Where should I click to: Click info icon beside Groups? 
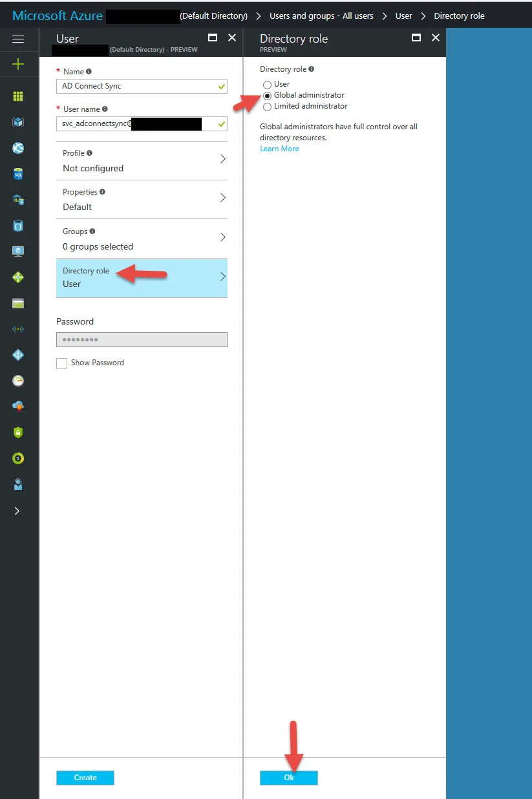pyautogui.click(x=92, y=231)
